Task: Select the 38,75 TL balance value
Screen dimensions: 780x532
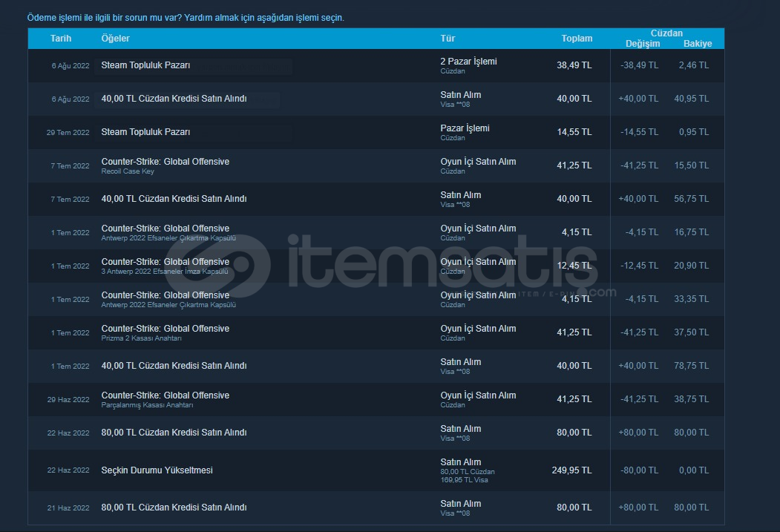Action: [692, 399]
